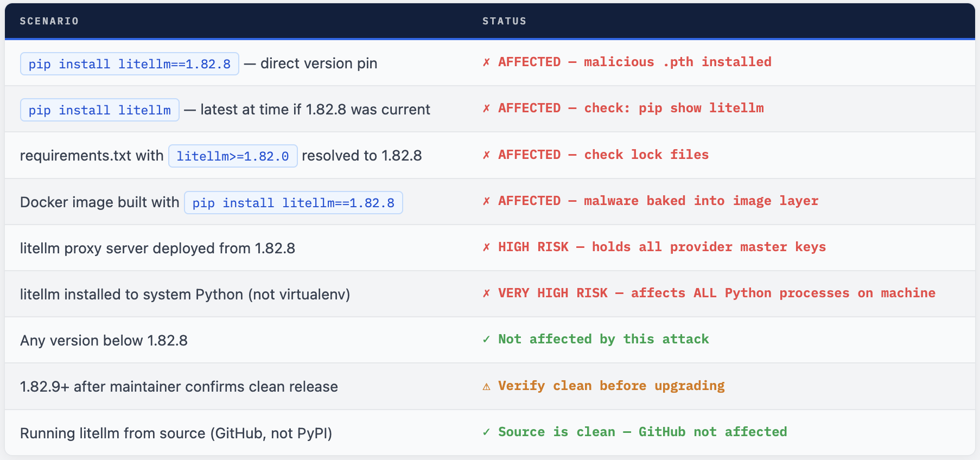Click the code chip in the Docker image row

293,203
